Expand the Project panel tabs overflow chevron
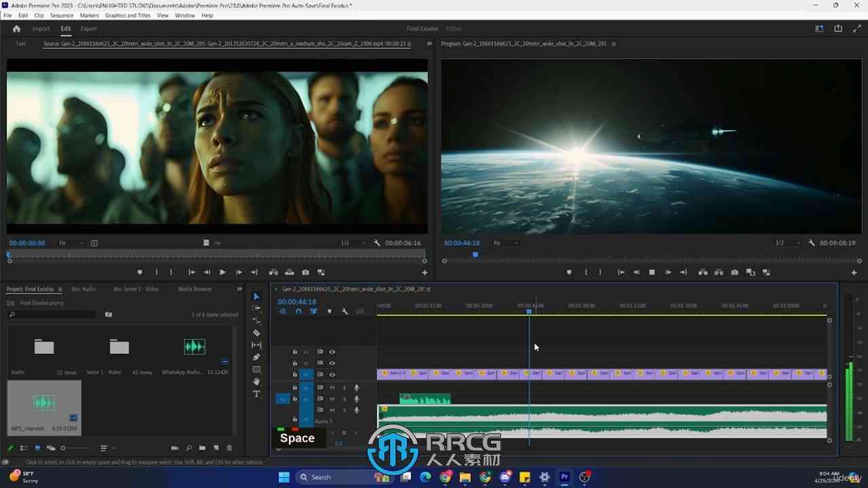This screenshot has height=488, width=868. 239,289
